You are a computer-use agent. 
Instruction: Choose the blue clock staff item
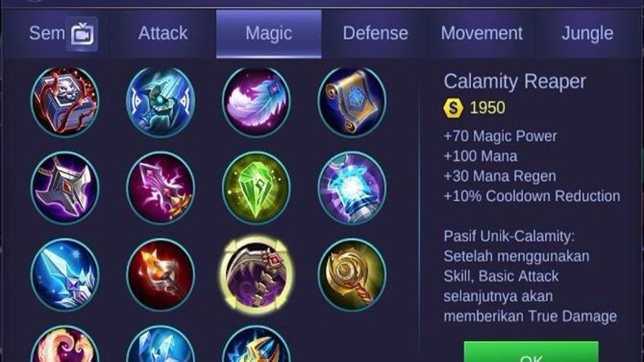(x=160, y=102)
